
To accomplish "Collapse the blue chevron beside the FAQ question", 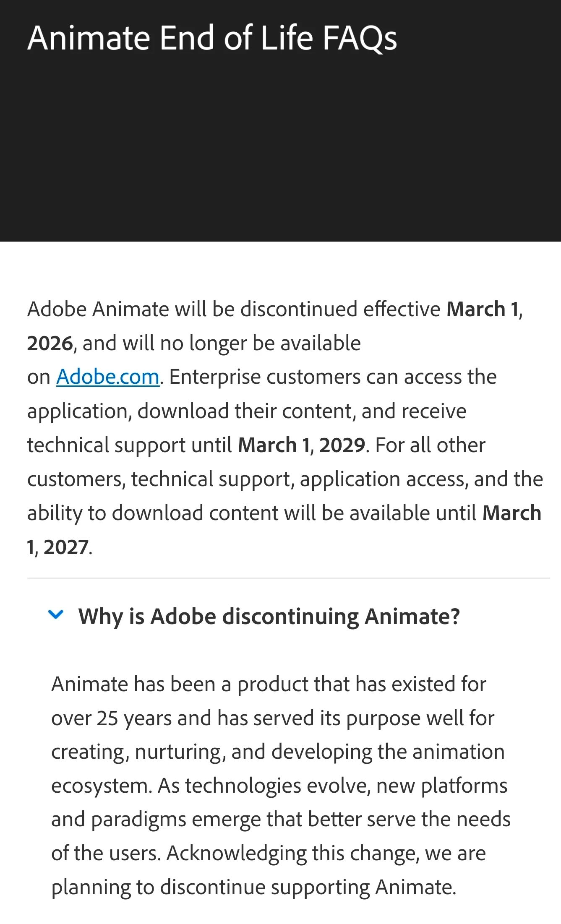I will tap(55, 615).
